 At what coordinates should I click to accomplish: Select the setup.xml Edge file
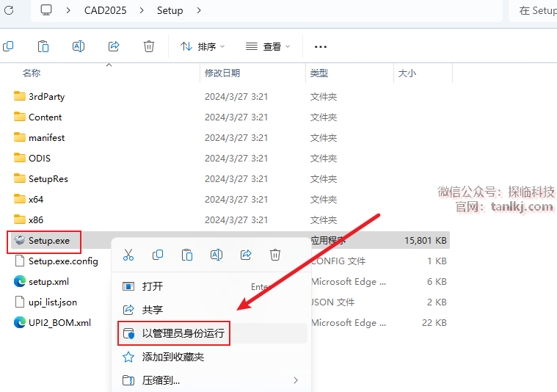click(41, 282)
